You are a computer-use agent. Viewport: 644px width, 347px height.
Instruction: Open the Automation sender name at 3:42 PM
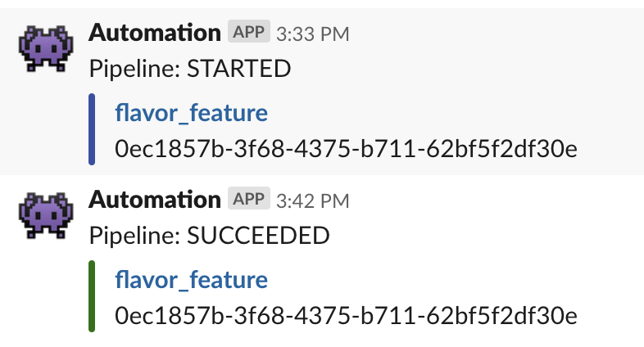point(155,200)
